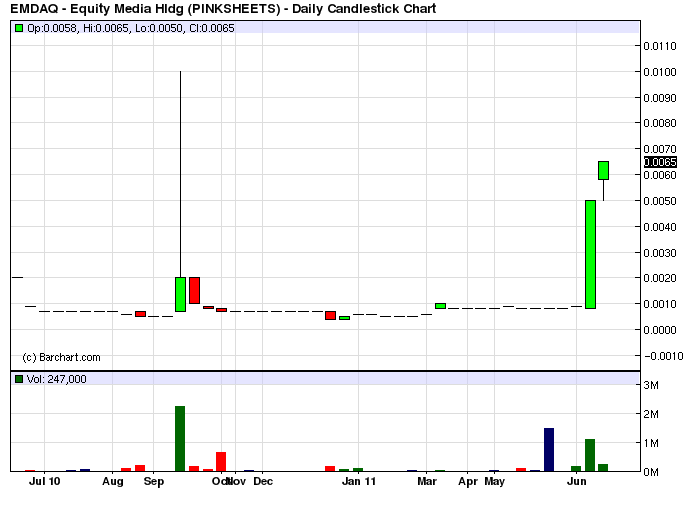The image size is (700, 512).
Task: Click the 0.0050 price axis label
Action: pyautogui.click(x=660, y=201)
